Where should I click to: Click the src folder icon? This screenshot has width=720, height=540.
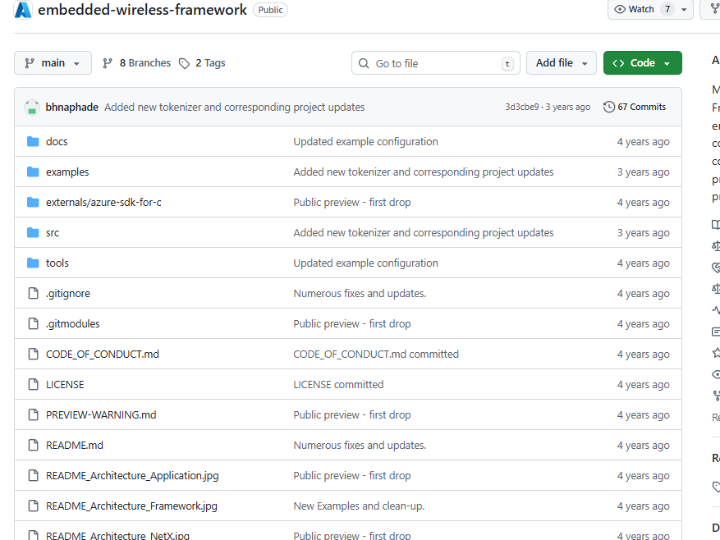coord(32,233)
